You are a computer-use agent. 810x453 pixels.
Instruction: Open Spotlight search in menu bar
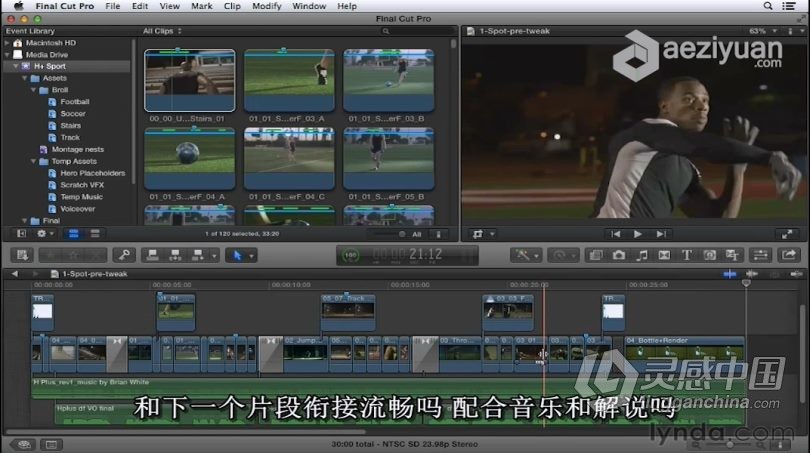coord(768,6)
